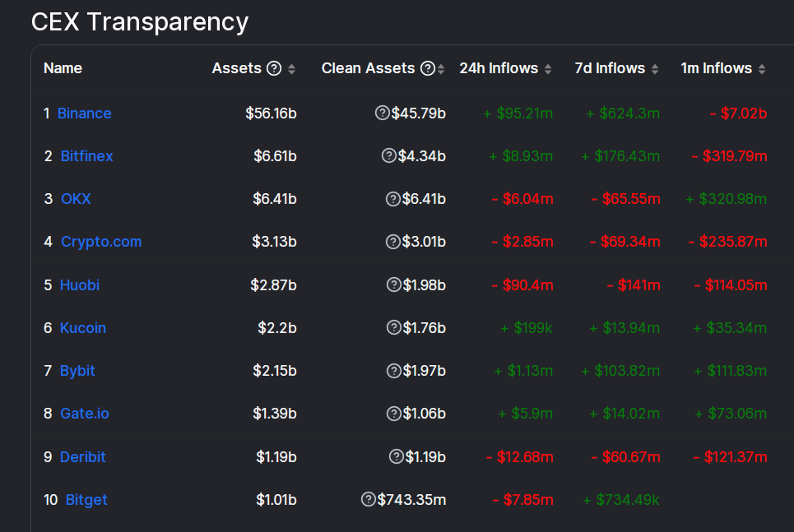Click help icon beside Deribit clean assets $1.19b
Viewport: 794px width, 532px height.
(x=397, y=457)
